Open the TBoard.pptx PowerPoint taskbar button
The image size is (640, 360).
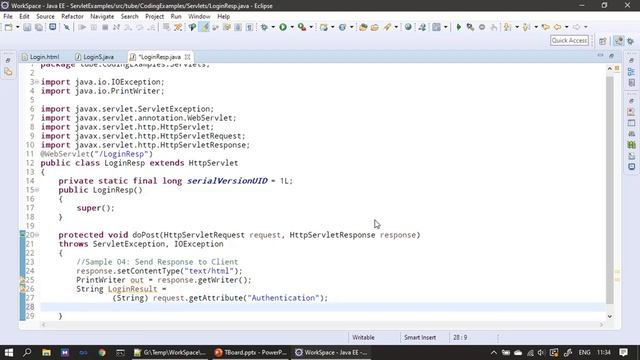coord(250,352)
